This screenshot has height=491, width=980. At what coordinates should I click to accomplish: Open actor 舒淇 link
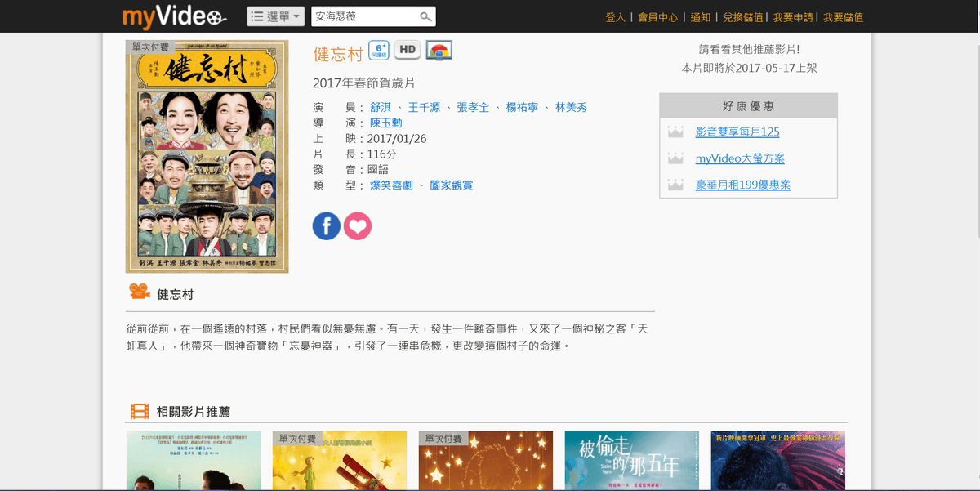click(381, 108)
